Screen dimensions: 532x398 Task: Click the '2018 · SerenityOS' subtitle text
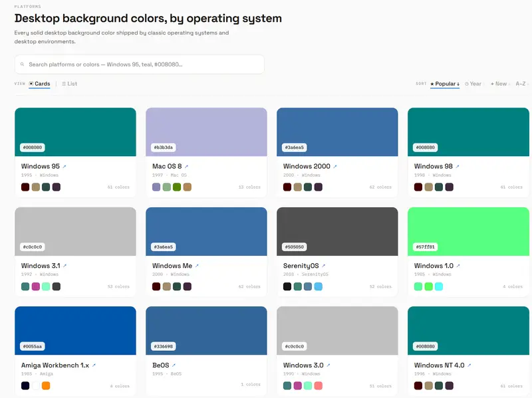(x=306, y=274)
